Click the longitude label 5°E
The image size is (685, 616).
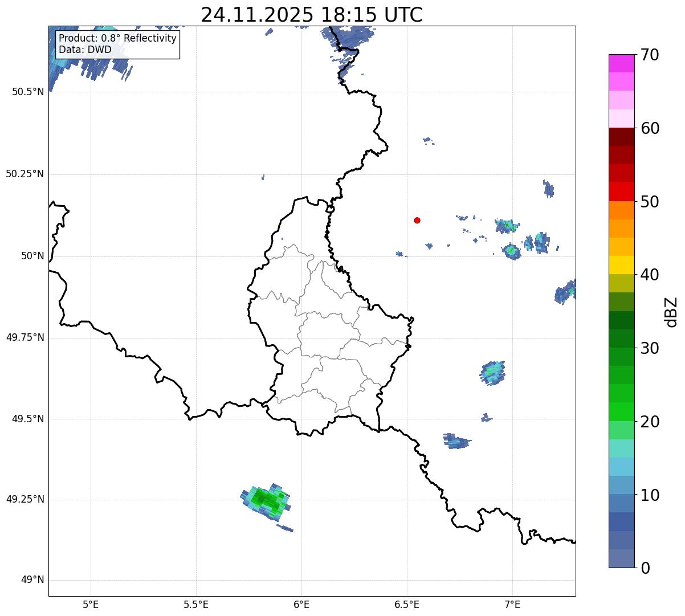click(91, 604)
